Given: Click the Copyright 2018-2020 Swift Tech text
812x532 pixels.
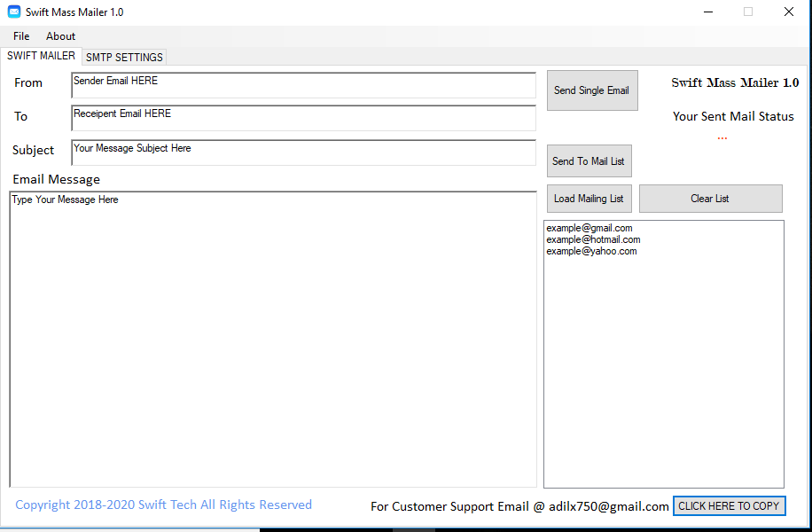Looking at the screenshot, I should pyautogui.click(x=164, y=505).
